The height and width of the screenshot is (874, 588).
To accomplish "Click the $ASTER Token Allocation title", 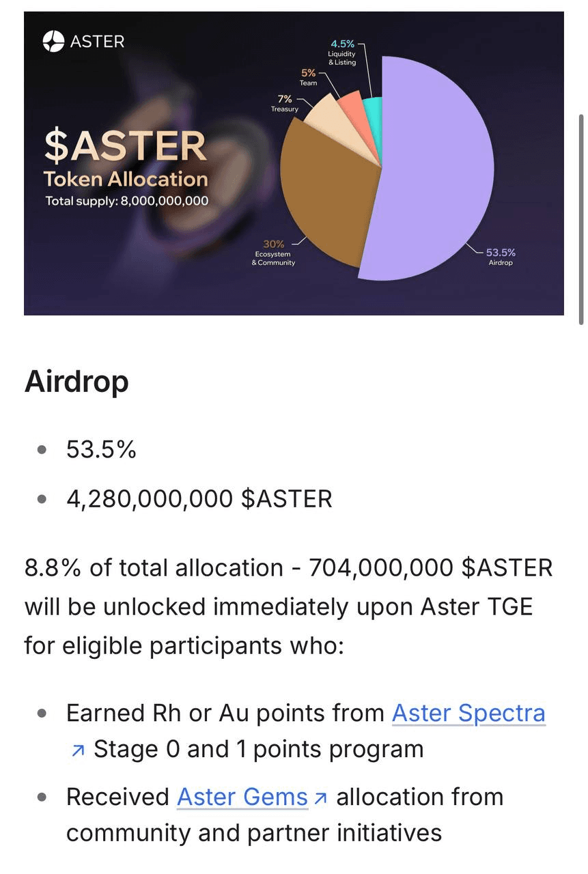I will (126, 160).
